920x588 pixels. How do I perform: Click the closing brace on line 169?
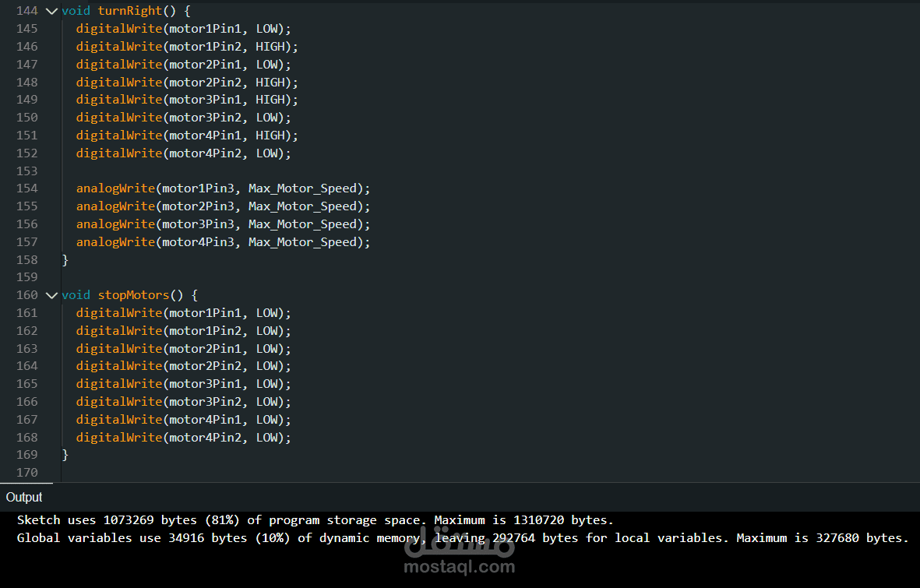point(65,455)
